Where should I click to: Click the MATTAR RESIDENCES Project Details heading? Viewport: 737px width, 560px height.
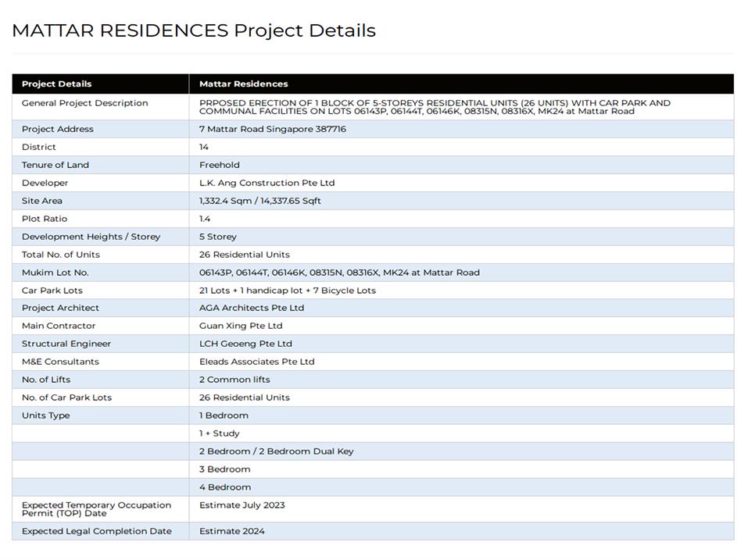(x=194, y=30)
